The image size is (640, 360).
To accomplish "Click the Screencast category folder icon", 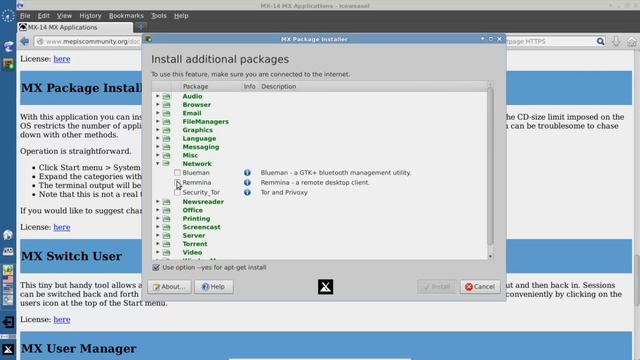I will click(x=167, y=227).
